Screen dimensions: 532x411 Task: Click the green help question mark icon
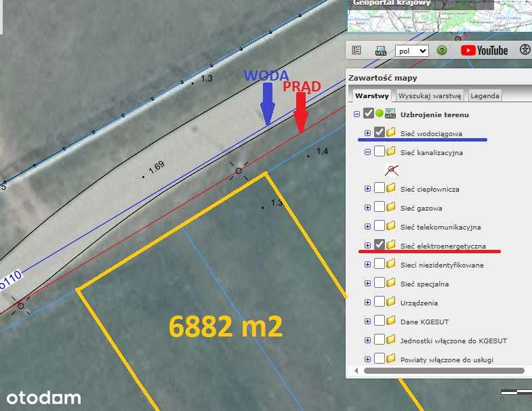point(441,51)
